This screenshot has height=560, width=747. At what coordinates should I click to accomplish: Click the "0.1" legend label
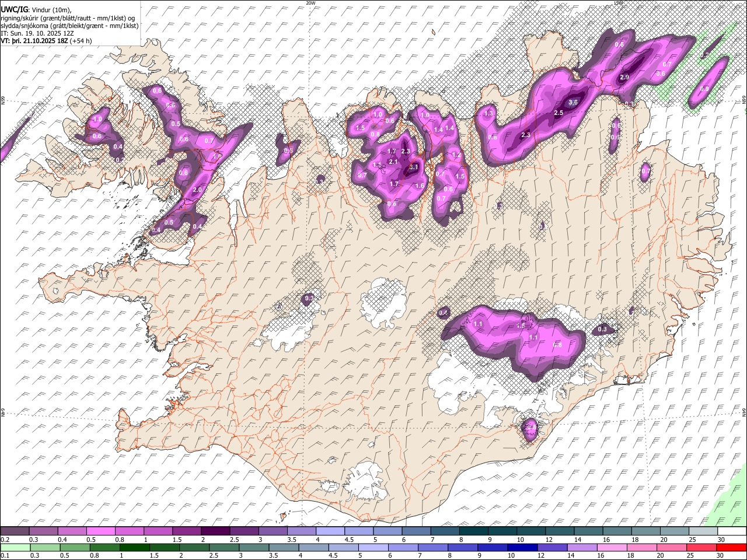(x=4, y=555)
